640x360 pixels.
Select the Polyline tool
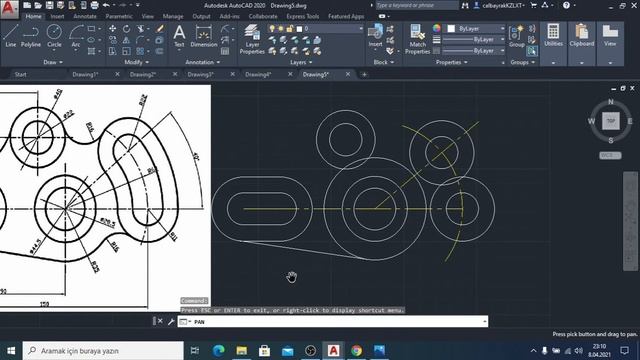pyautogui.click(x=31, y=36)
